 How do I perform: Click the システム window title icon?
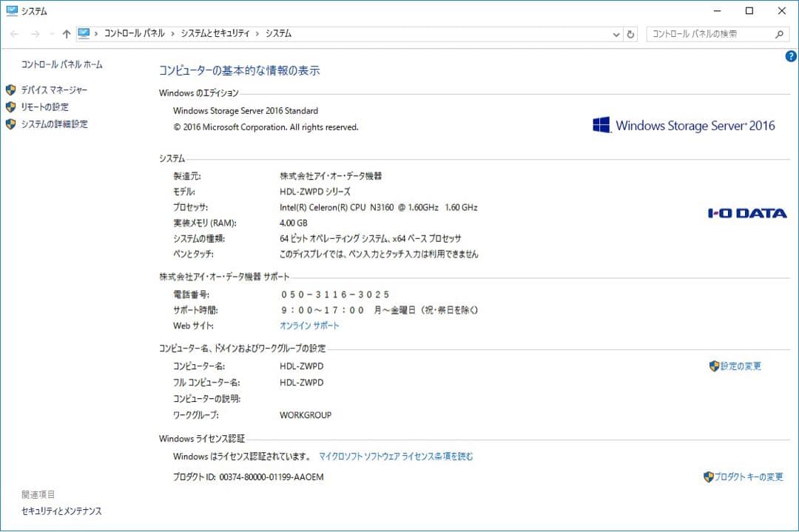point(12,10)
